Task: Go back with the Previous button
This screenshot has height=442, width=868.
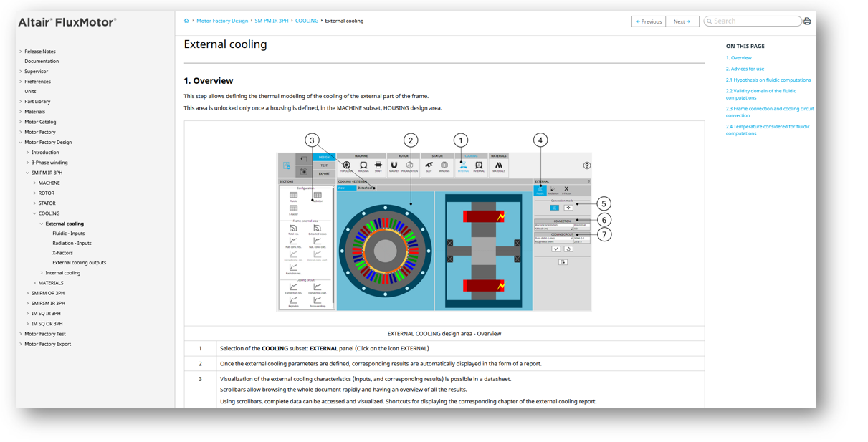Action: (649, 21)
